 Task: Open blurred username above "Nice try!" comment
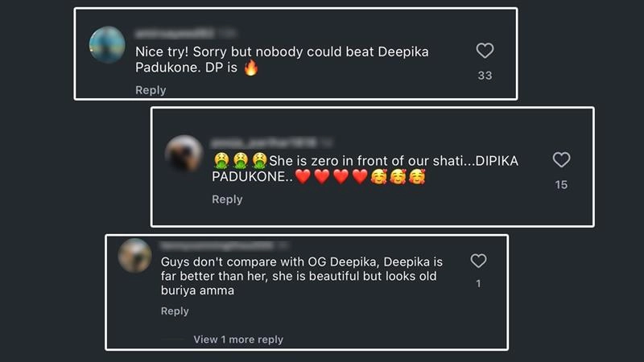[x=175, y=33]
